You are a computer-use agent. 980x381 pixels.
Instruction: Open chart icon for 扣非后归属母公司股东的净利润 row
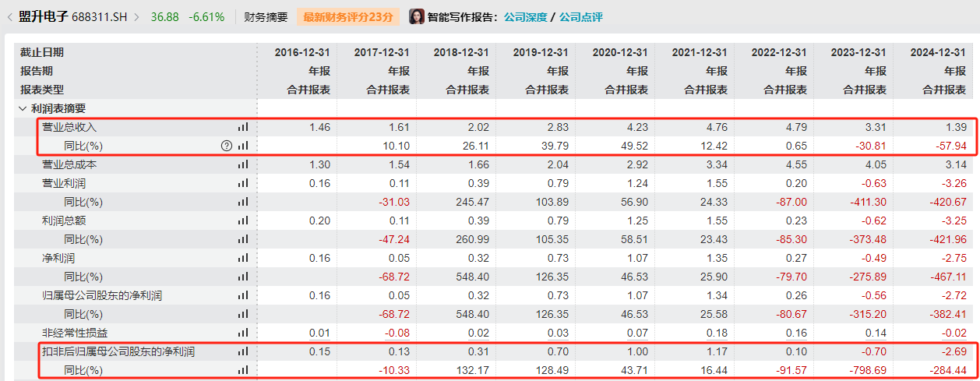click(243, 351)
